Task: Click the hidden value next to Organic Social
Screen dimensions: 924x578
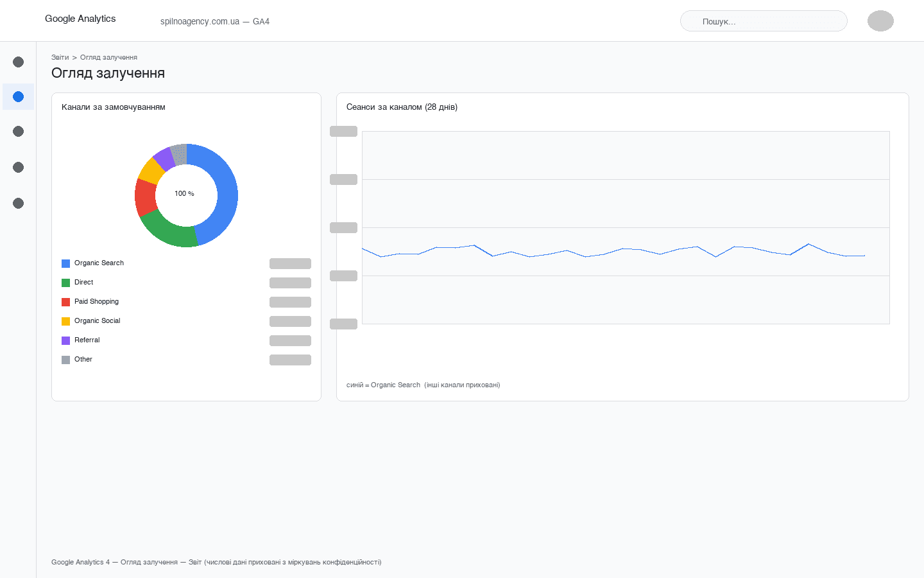Action: pyautogui.click(x=290, y=321)
